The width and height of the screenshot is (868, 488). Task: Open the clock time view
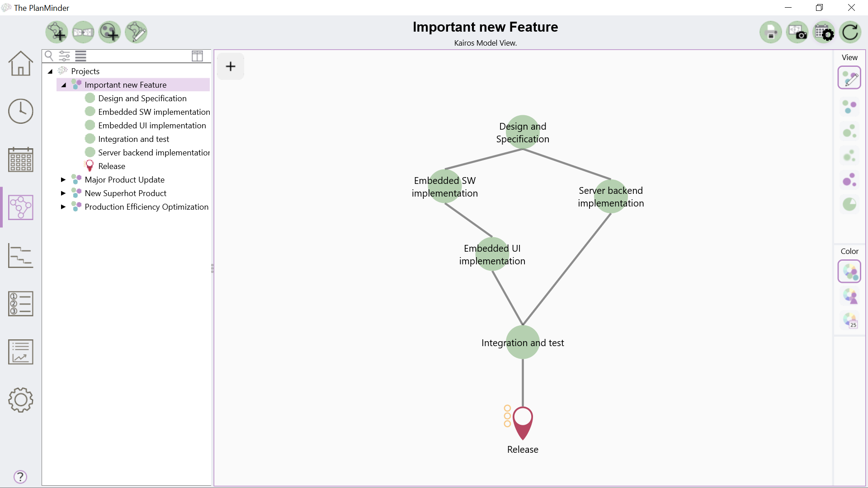point(20,111)
